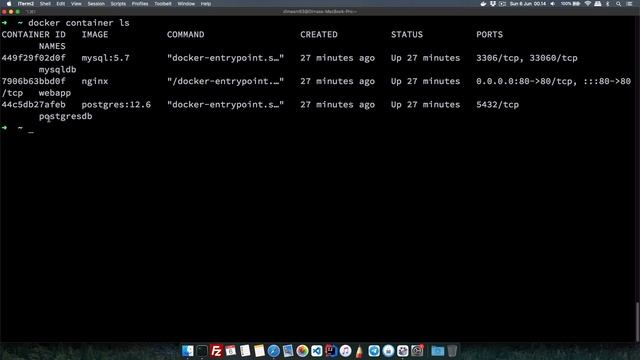Viewport: 640px width, 360px height.
Task: Launch Visual Studio Code from the dock
Action: pyautogui.click(x=317, y=351)
